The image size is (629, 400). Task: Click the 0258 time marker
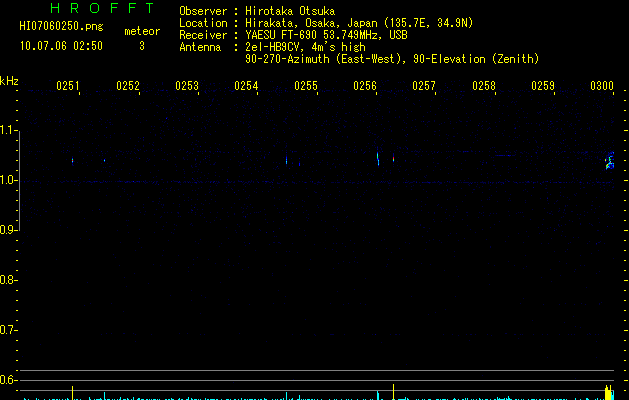point(484,86)
